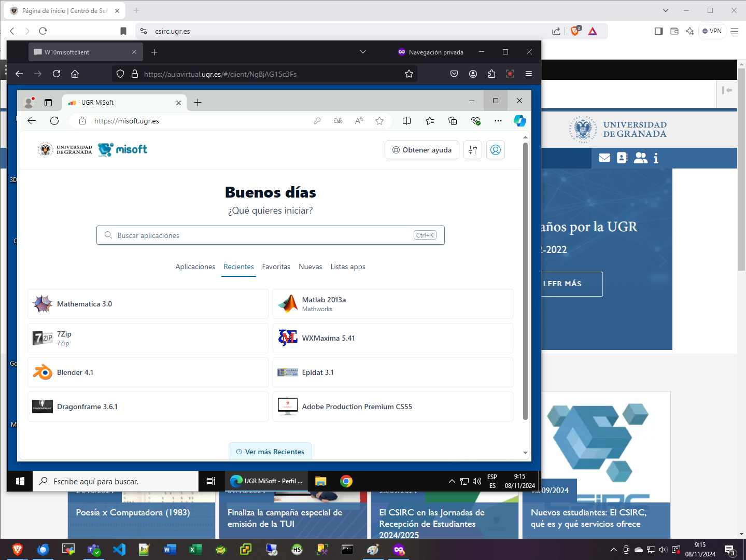746x560 pixels.
Task: Open Edge profile avatar icon
Action: (x=29, y=103)
